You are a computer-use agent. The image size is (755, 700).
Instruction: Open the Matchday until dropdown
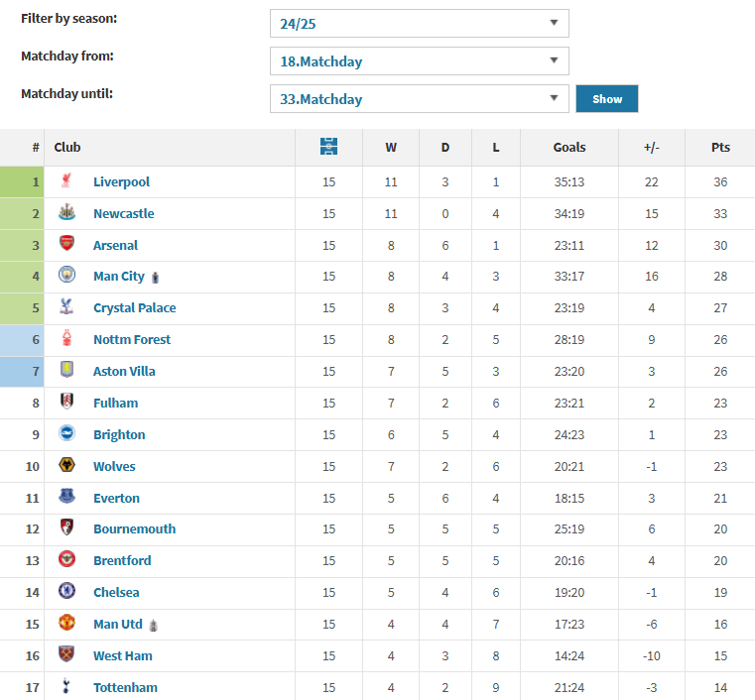click(x=420, y=98)
